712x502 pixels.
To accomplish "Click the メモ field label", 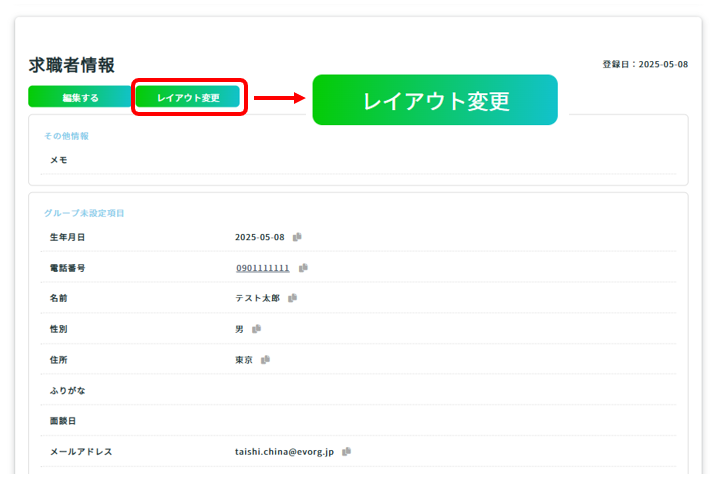I will pos(59,160).
